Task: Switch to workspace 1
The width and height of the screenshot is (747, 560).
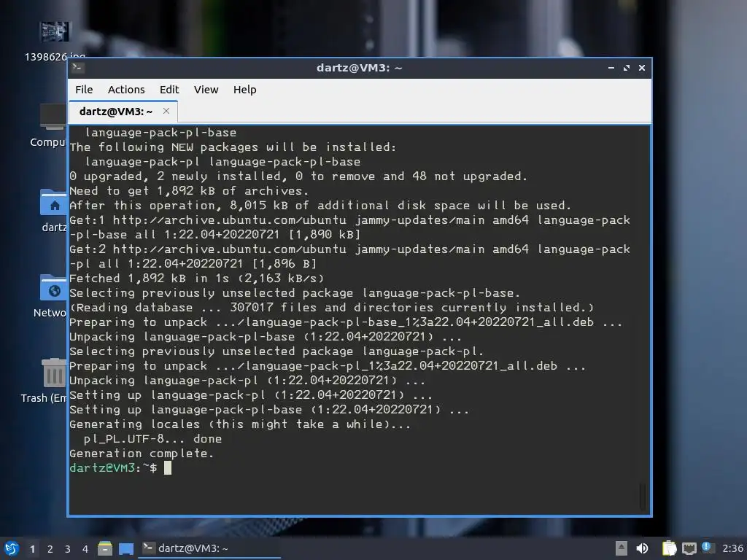Action: (32, 549)
